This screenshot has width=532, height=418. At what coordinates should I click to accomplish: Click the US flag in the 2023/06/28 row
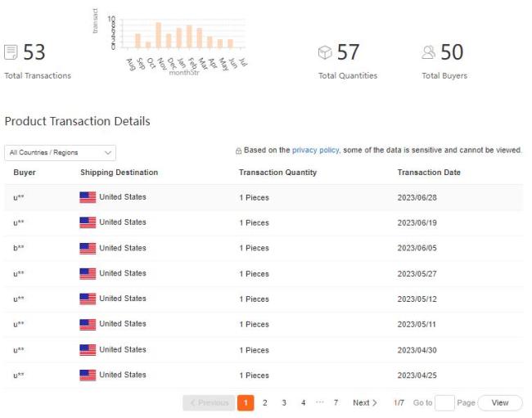coord(88,197)
